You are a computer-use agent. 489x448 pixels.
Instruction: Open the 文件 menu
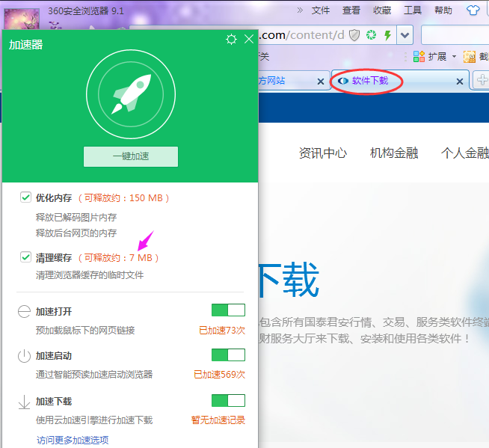(x=320, y=10)
